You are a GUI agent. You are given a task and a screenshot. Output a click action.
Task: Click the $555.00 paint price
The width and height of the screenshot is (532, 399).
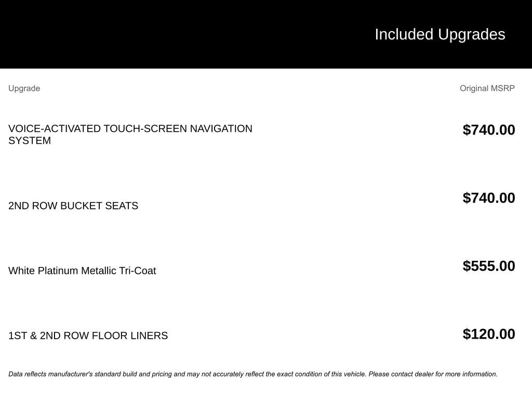[x=488, y=266]
